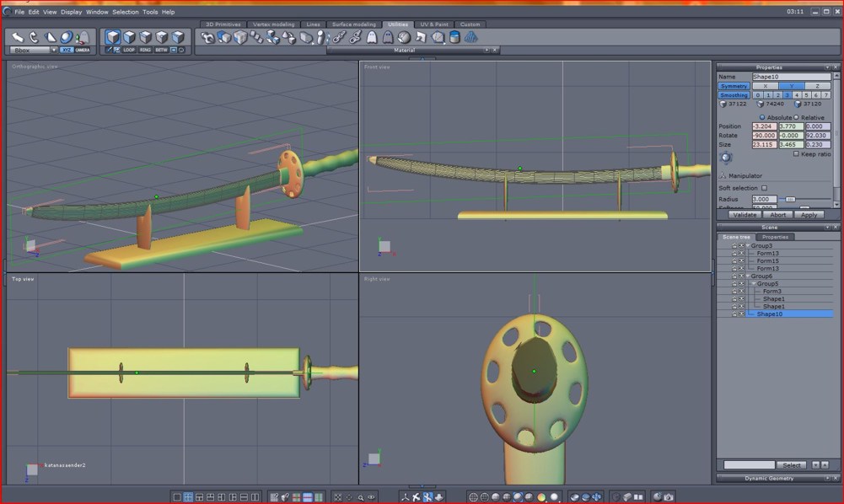Toggle lock icon for Shape10
Image resolution: width=844 pixels, height=504 pixels.
734,314
